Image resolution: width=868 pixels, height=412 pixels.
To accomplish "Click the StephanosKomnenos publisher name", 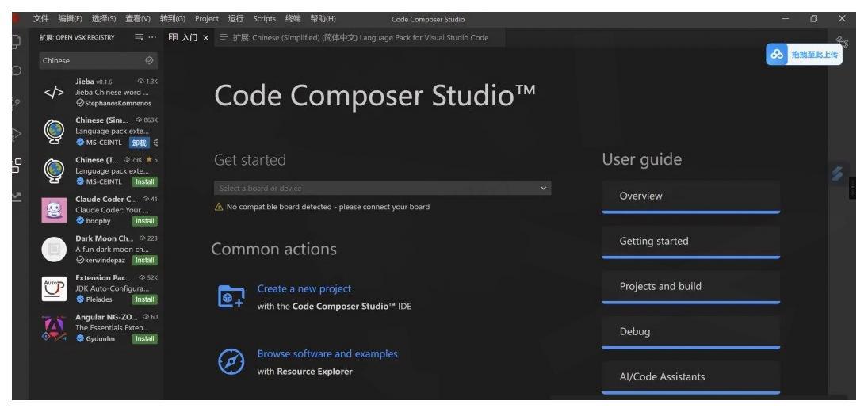I will 118,104.
